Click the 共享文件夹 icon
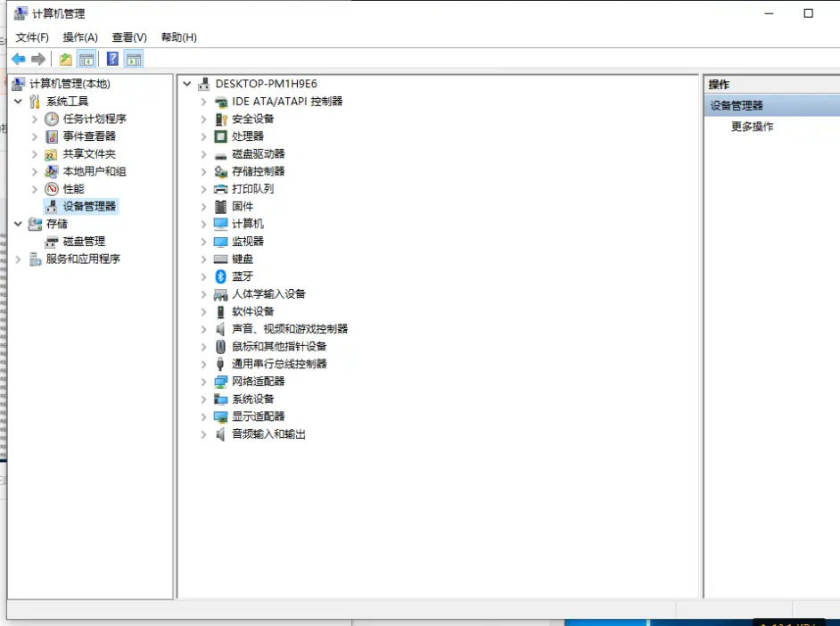This screenshot has width=840, height=626. pyautogui.click(x=52, y=154)
